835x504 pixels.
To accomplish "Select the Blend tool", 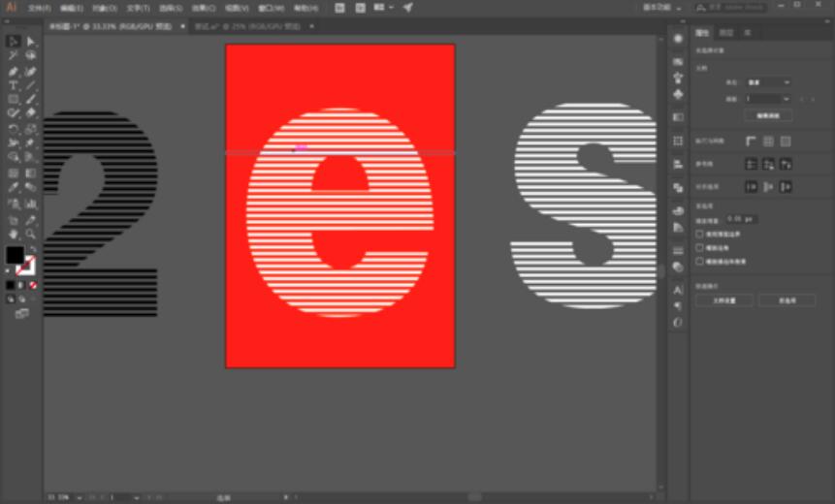I will pyautogui.click(x=30, y=187).
